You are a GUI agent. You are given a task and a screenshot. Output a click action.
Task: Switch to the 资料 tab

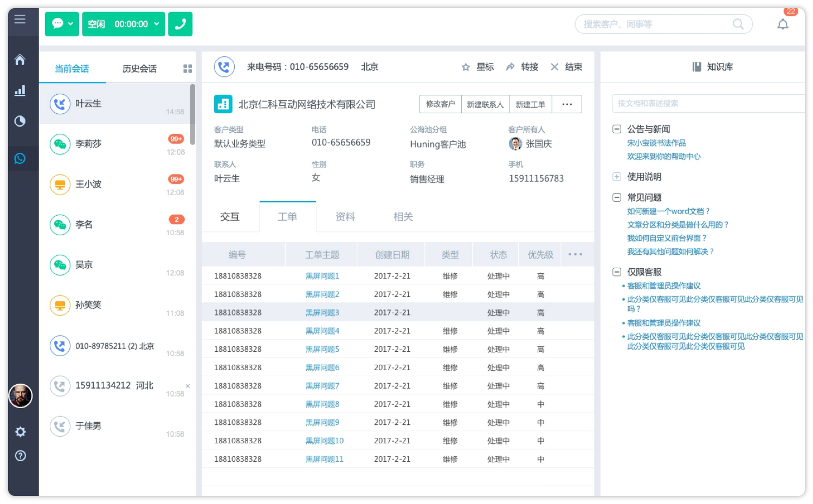coord(345,217)
